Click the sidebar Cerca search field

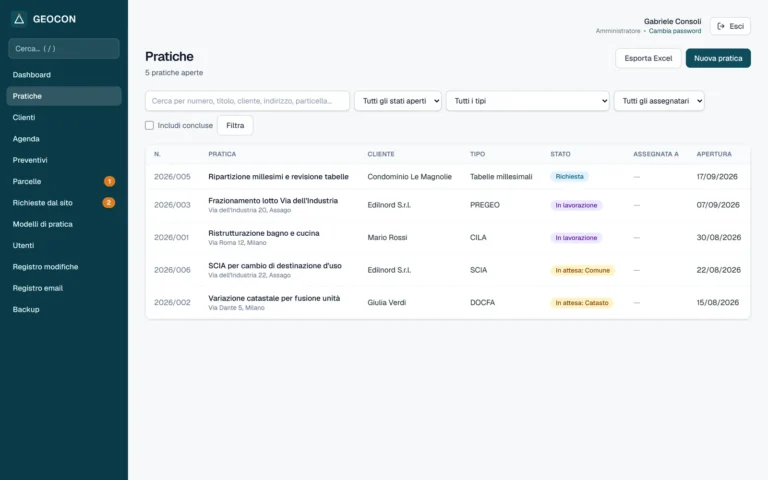point(64,48)
